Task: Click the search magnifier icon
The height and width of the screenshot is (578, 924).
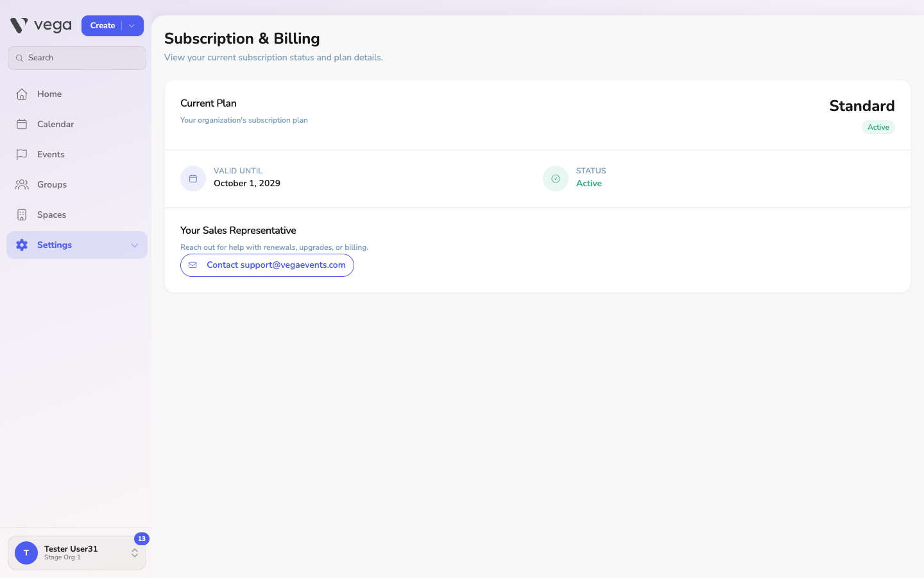Action: point(19,58)
